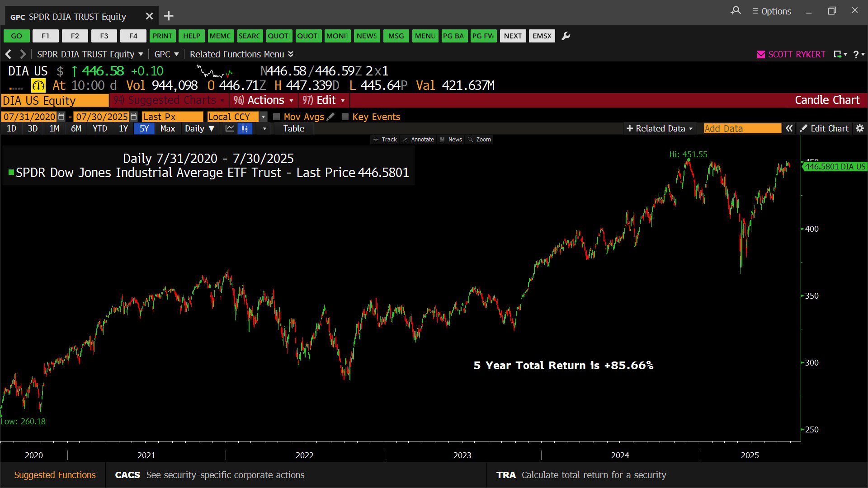Select the 5Y range tab
Viewport: 868px width, 488px height.
pyautogui.click(x=144, y=129)
